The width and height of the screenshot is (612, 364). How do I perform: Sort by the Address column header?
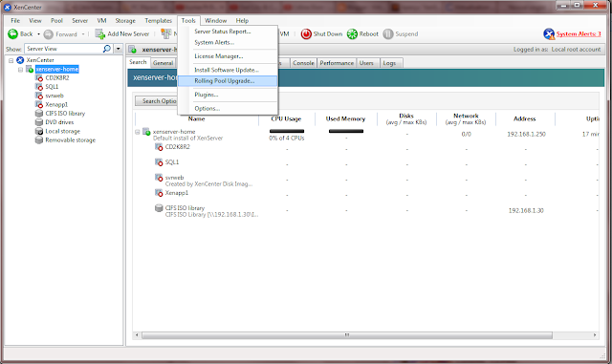coord(525,118)
